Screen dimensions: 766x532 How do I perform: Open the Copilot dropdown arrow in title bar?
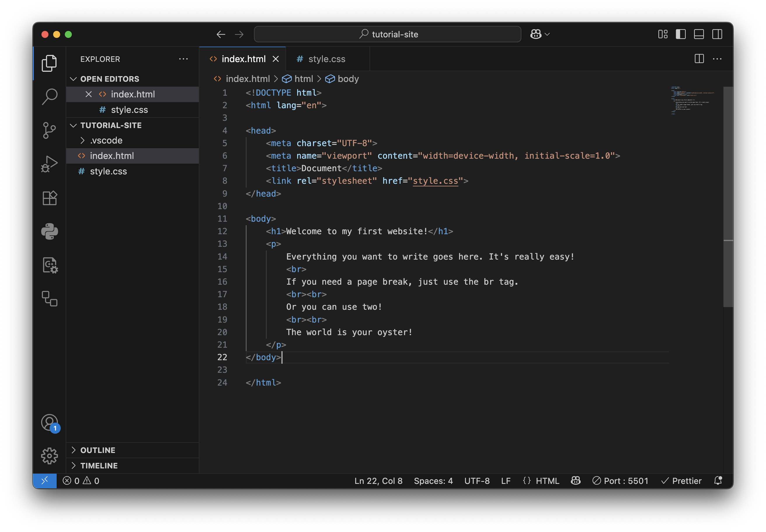[547, 34]
